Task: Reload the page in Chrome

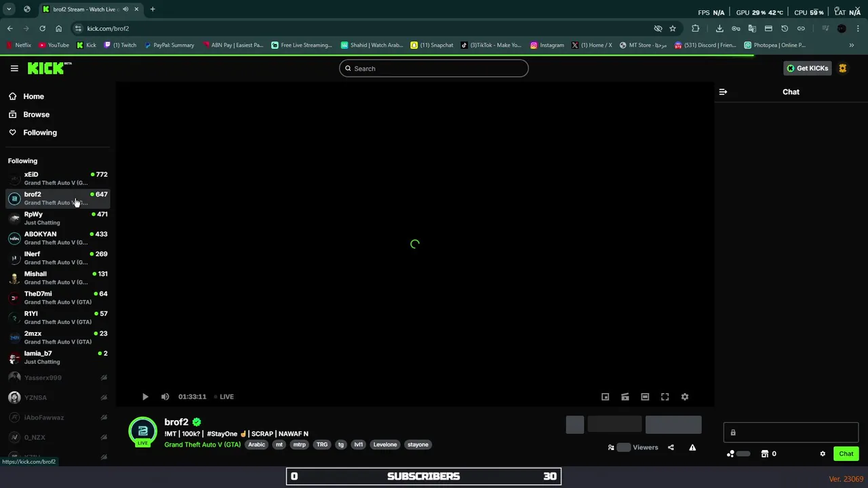Action: 42,28
